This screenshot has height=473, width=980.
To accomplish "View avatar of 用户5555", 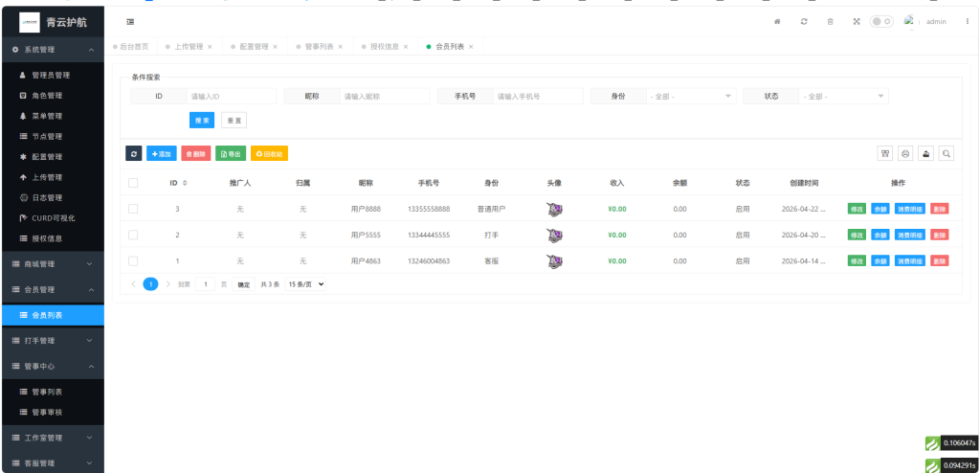I will click(x=554, y=236).
